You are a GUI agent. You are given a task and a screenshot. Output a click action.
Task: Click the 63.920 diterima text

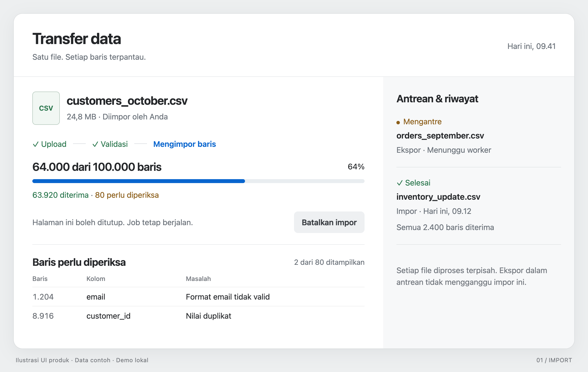pyautogui.click(x=61, y=195)
